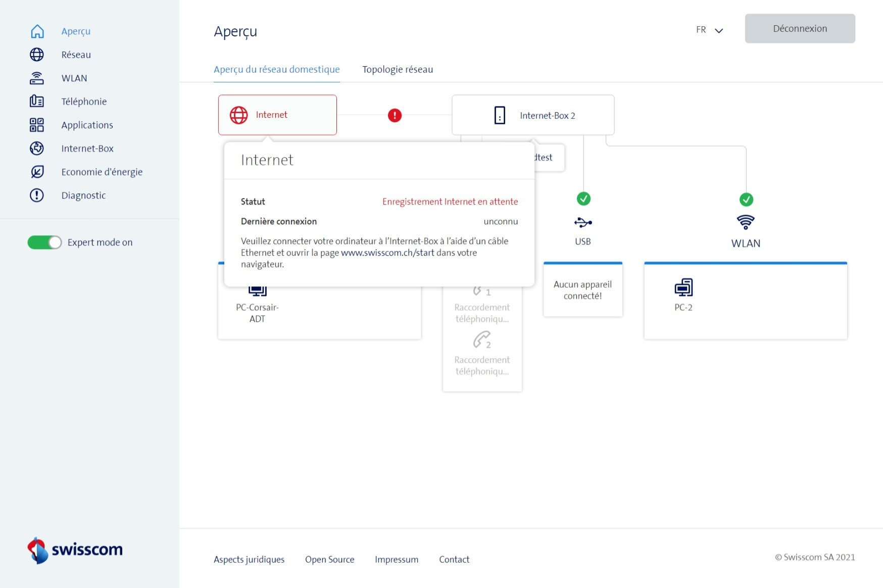Click the Applications grid icon

(x=37, y=125)
